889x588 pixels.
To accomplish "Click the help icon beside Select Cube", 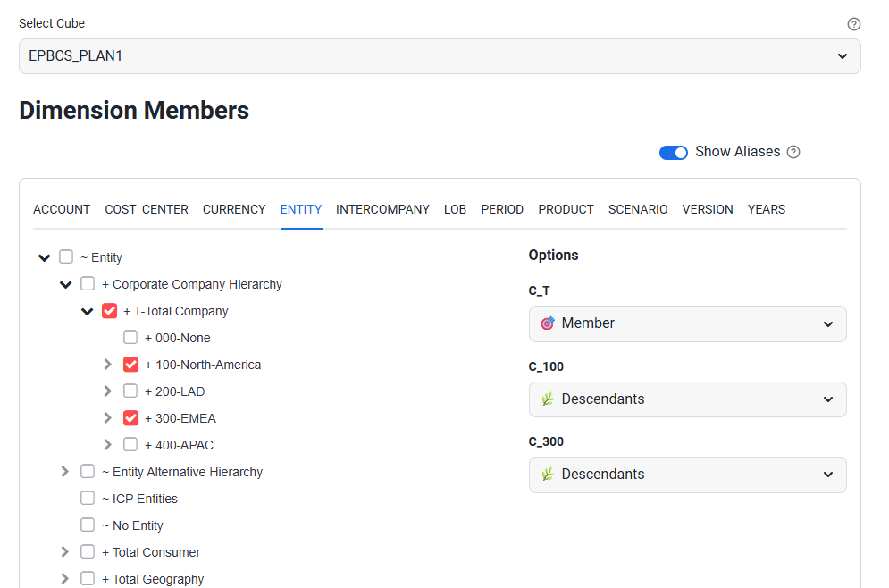I will [853, 24].
